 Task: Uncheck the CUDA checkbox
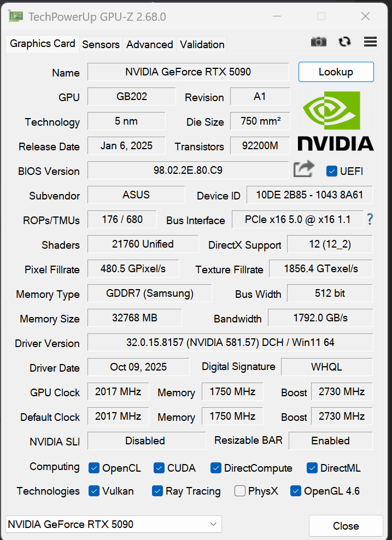coord(159,468)
